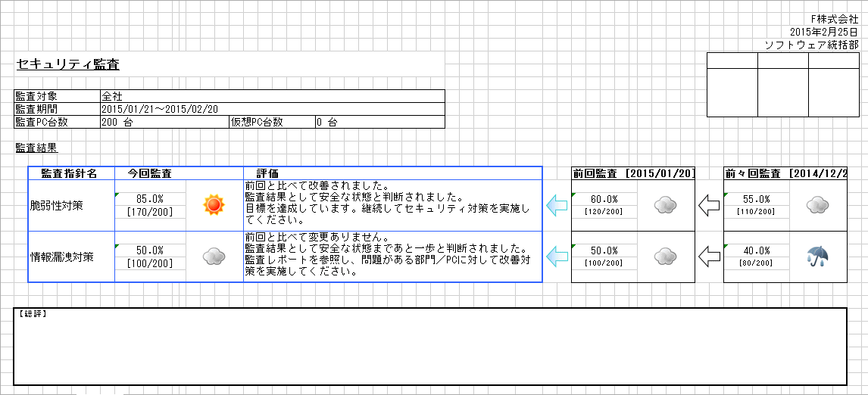This screenshot has width=868, height=395.
Task: Click the 監査期間 date range value cell
Action: pyautogui.click(x=271, y=109)
